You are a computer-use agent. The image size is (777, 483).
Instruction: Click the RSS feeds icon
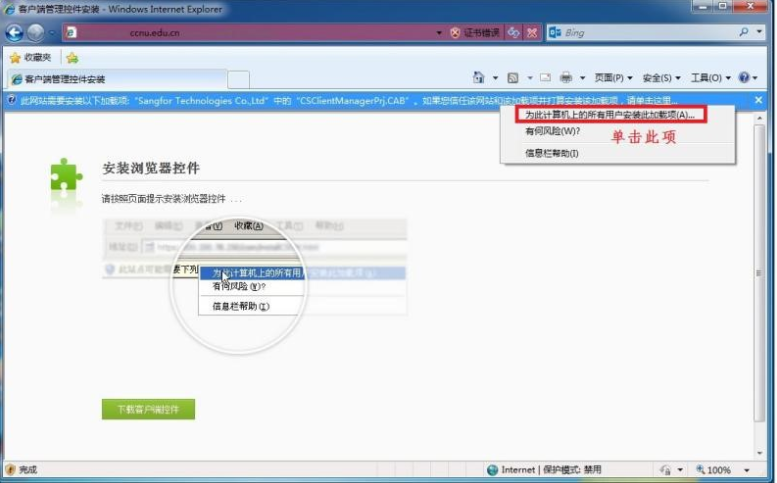[513, 78]
